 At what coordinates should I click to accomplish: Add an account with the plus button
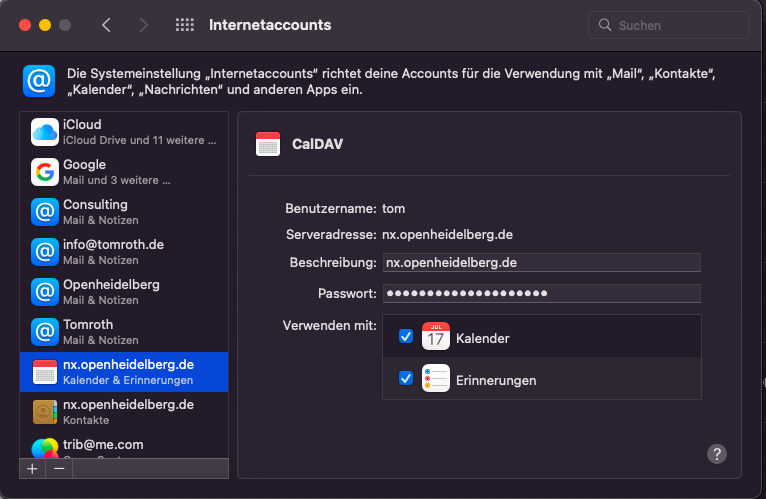click(x=32, y=469)
